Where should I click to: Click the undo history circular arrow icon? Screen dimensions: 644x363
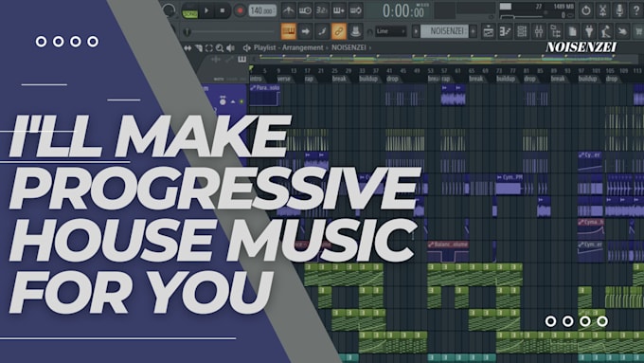586,10
